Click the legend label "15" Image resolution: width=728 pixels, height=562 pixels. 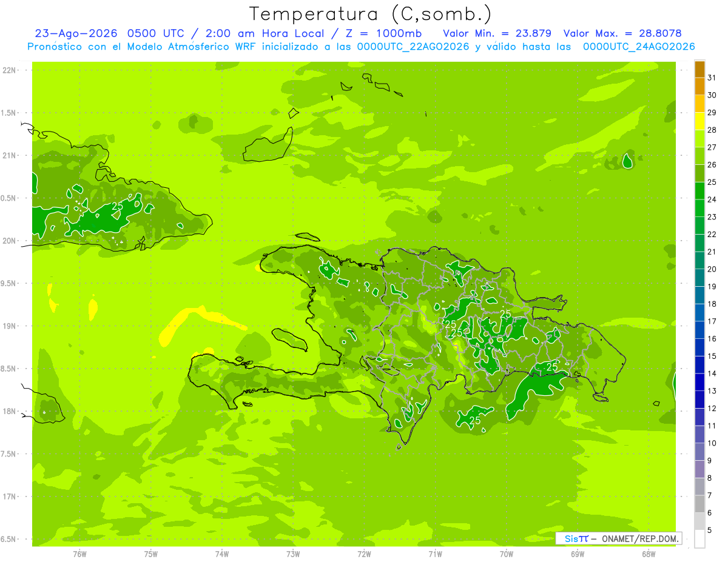[712, 356]
